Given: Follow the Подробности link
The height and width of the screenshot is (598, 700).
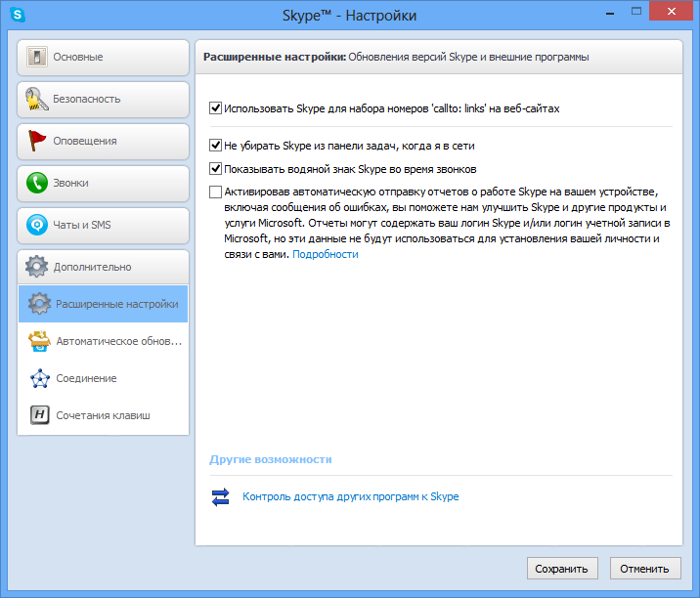Looking at the screenshot, I should pos(325,254).
